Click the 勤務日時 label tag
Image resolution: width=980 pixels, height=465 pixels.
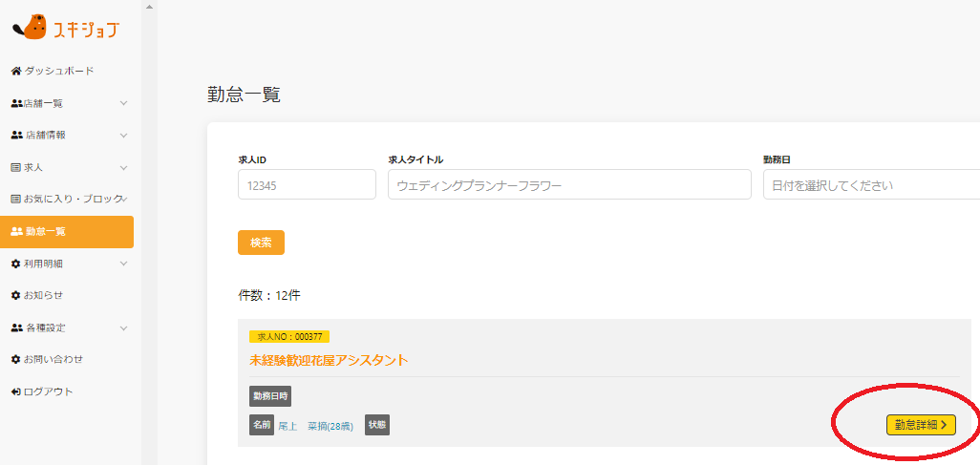(270, 396)
